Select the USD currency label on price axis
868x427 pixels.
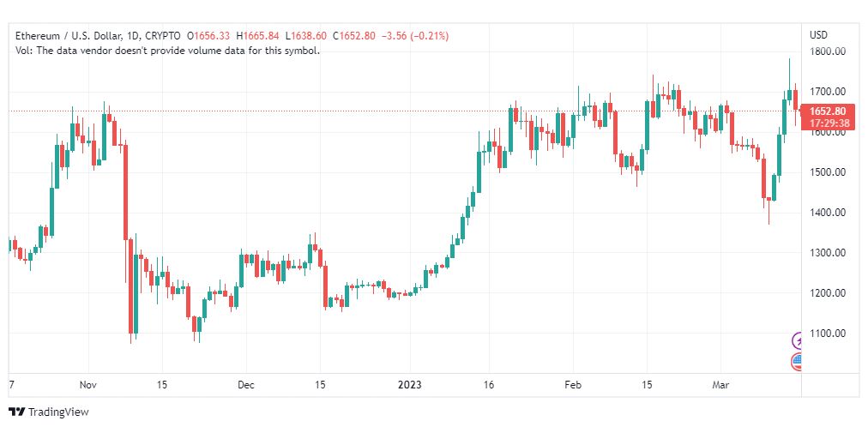pos(819,35)
